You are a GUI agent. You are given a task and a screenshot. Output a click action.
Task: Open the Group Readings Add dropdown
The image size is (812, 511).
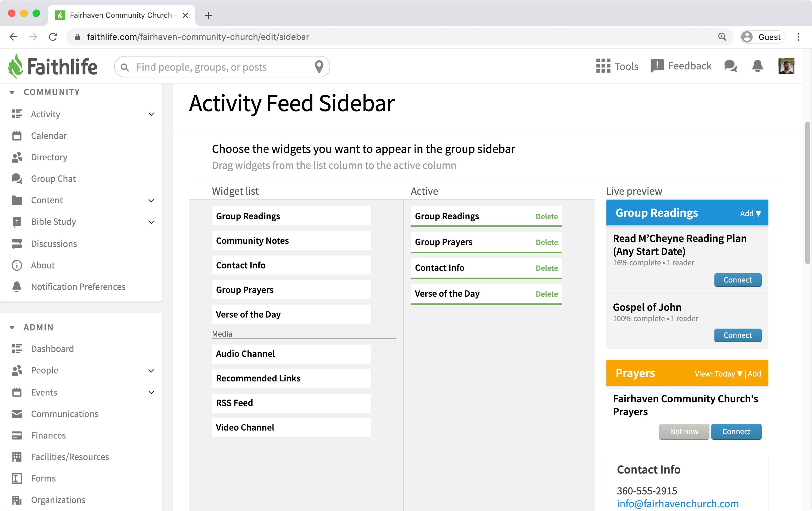(x=750, y=213)
